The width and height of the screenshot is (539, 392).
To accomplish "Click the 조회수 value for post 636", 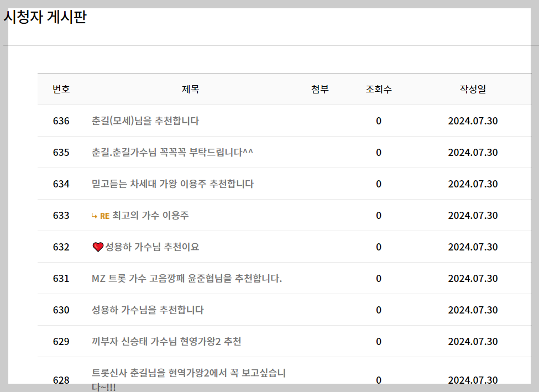I will [378, 121].
